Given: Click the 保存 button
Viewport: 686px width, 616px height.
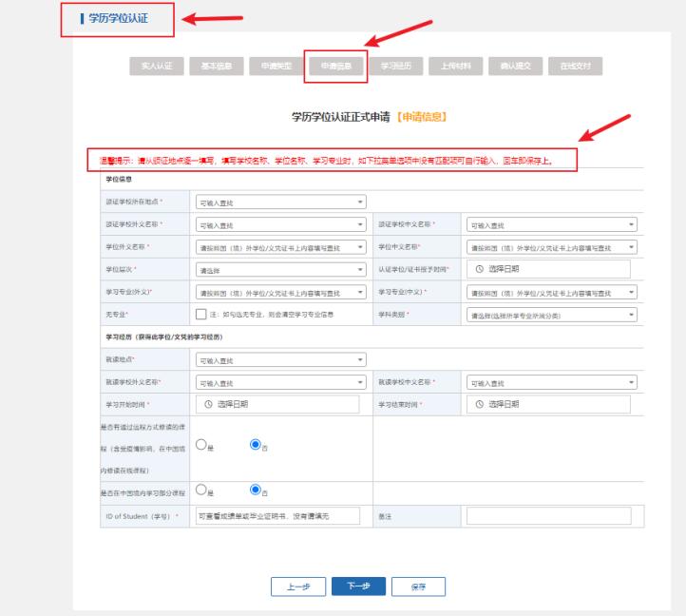Looking at the screenshot, I should [x=418, y=587].
